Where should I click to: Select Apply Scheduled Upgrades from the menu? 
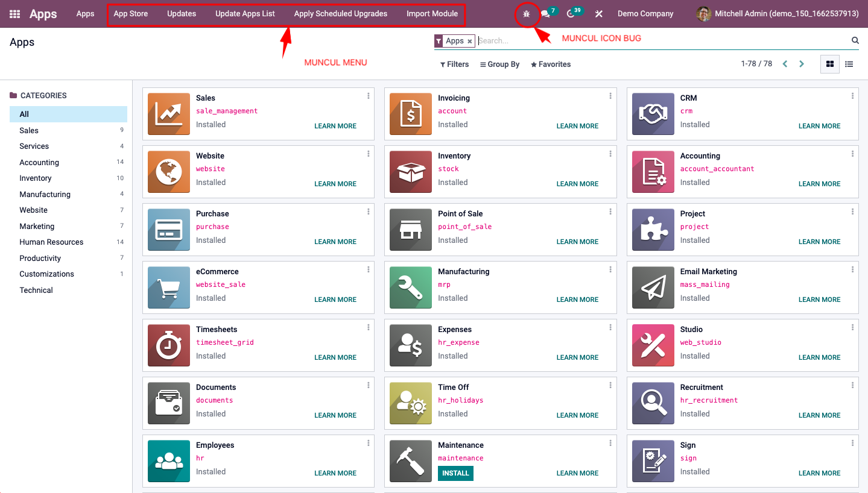[x=340, y=13]
